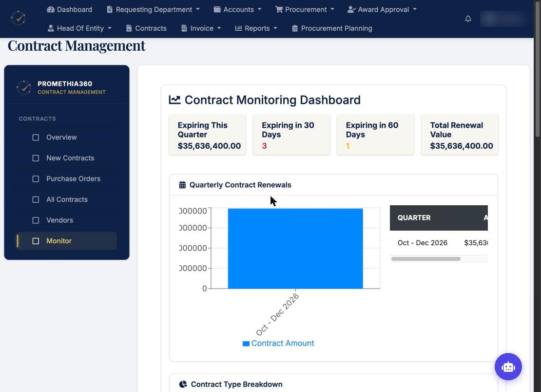Screen dimensions: 541x392
Task: Open the Reports menu label
Action: point(257,28)
